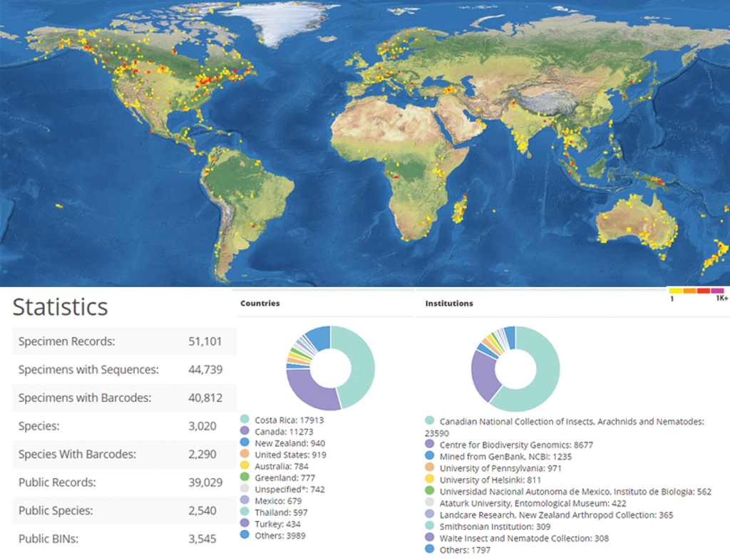This screenshot has width=730, height=560.
Task: Click Landcare Research legend dot
Action: click(x=430, y=514)
